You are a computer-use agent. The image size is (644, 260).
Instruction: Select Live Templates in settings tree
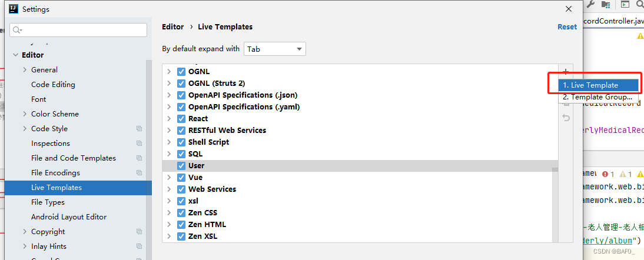78,188
